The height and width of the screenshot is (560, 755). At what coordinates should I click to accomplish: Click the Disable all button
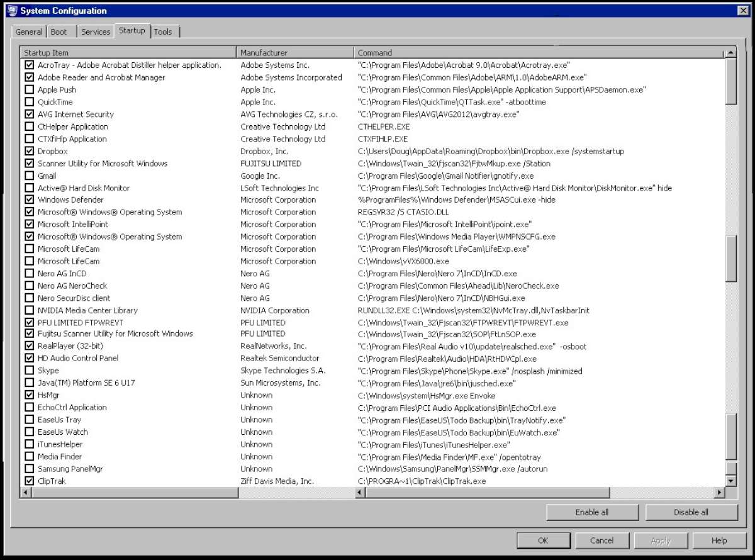[691, 512]
